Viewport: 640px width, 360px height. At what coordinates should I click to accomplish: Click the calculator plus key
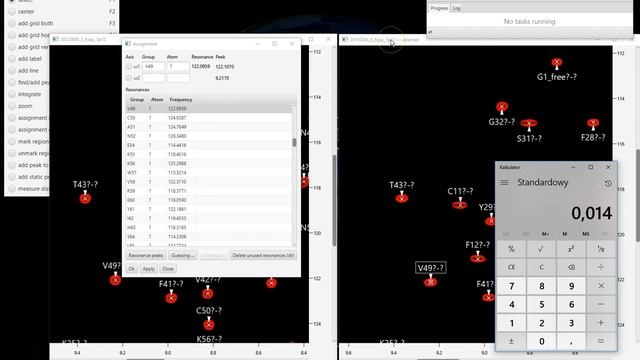point(601,323)
